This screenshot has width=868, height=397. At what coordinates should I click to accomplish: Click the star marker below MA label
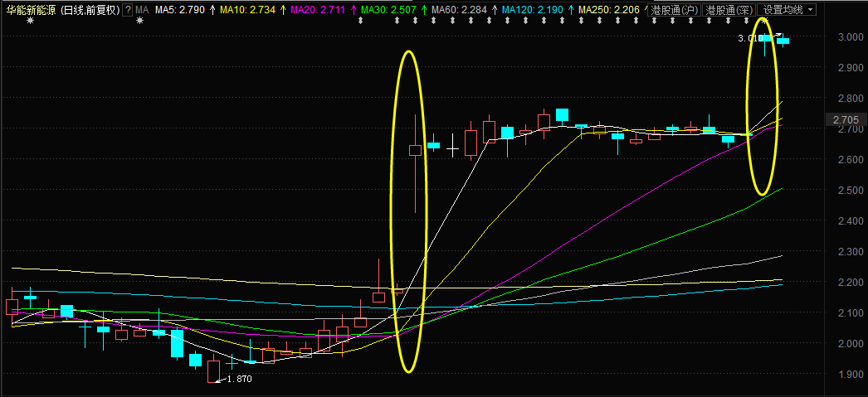click(140, 21)
